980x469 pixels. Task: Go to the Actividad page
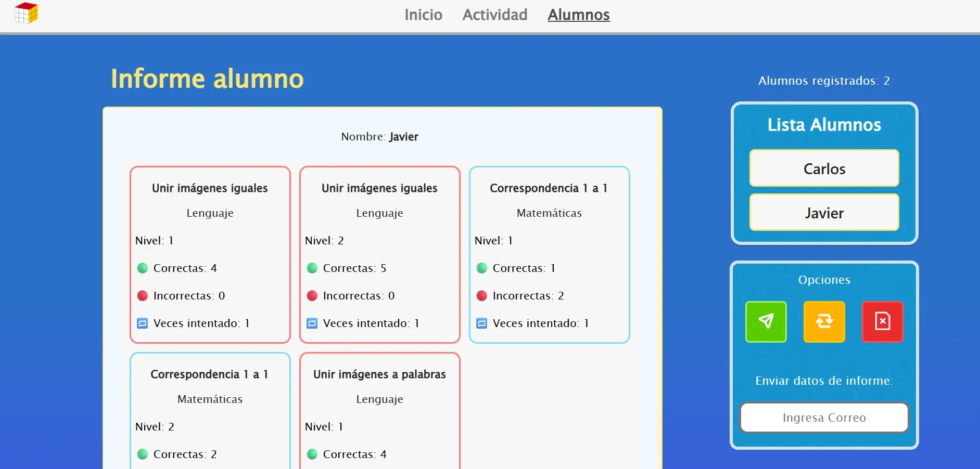(494, 15)
